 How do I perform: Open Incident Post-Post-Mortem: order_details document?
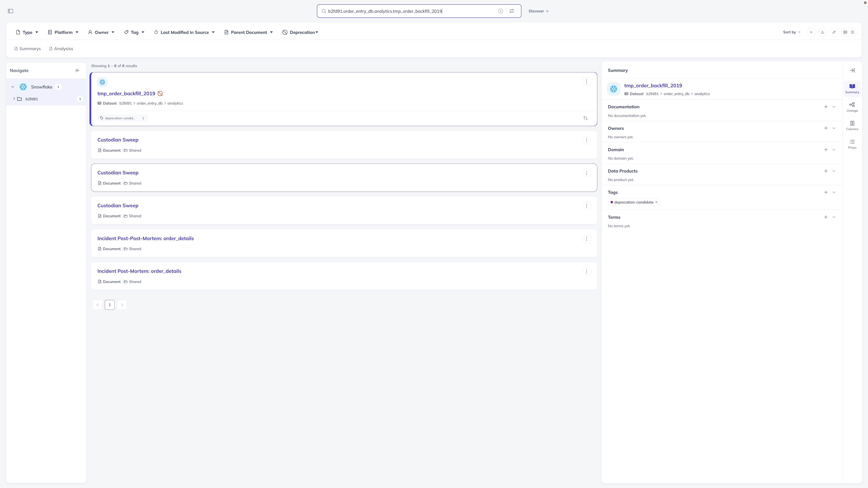coord(146,238)
